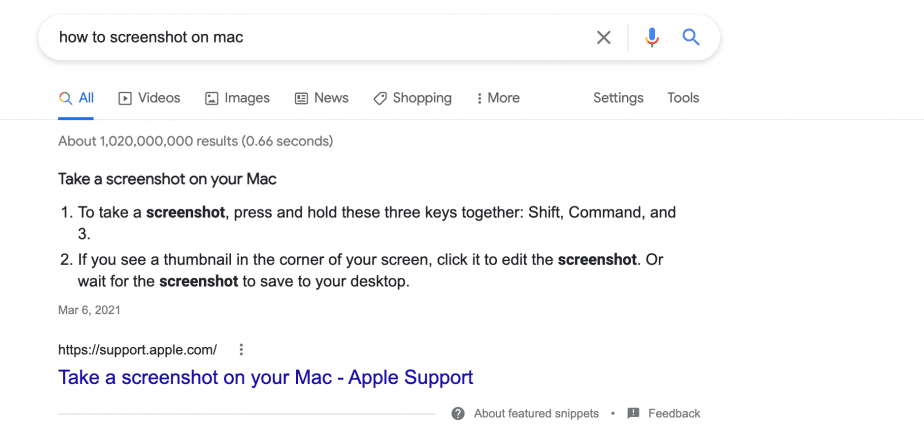
Task: Switch to the Videos tab
Action: coord(150,98)
